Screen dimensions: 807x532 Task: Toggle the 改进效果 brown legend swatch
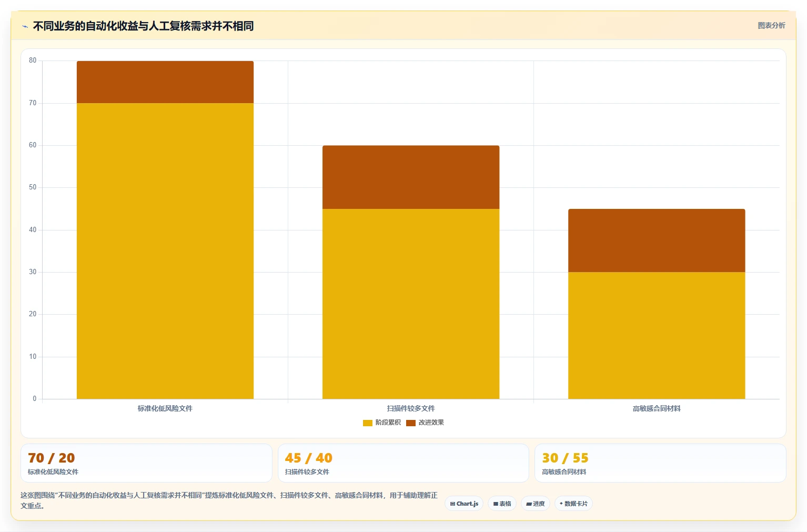[411, 423]
